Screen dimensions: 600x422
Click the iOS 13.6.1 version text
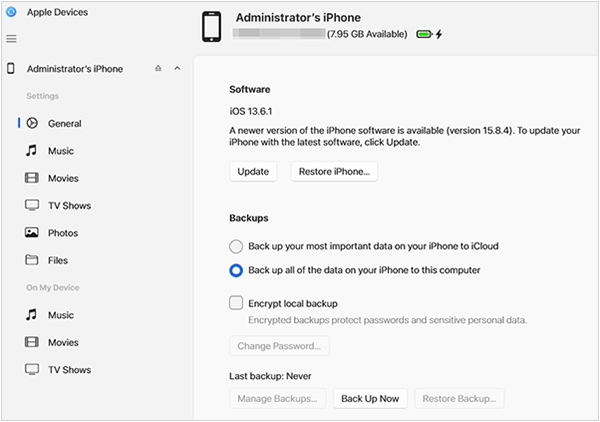[251, 111]
